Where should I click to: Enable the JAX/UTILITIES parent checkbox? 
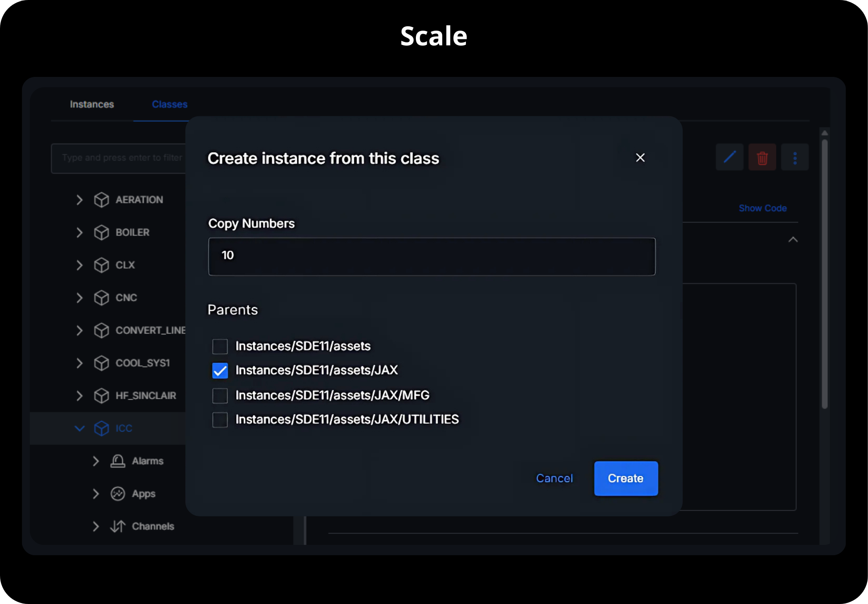(x=220, y=420)
